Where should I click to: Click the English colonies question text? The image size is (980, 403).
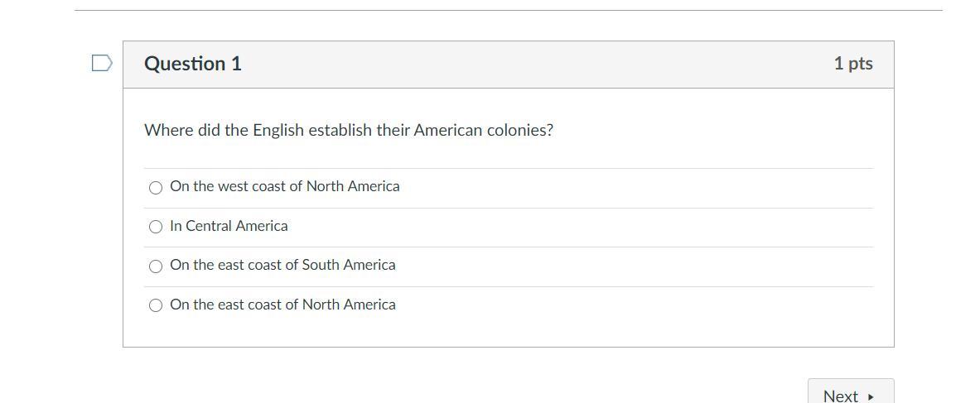click(x=349, y=130)
